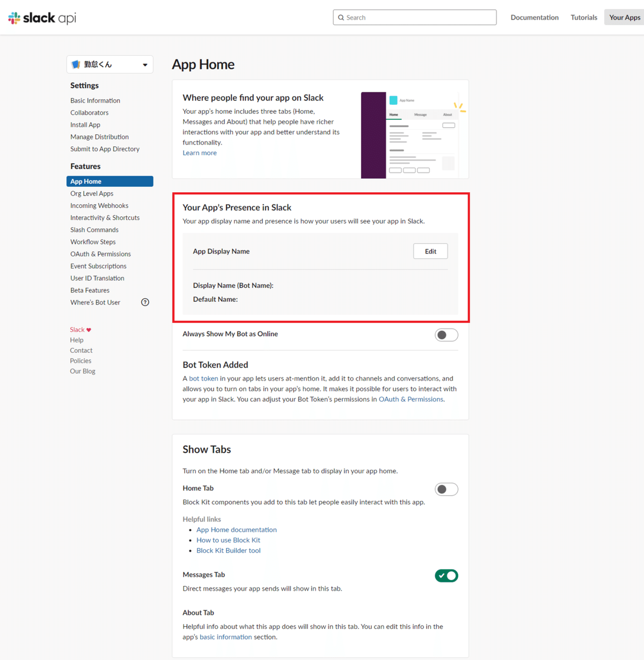This screenshot has width=644, height=660.
Task: Click the Search input field
Action: point(419,17)
